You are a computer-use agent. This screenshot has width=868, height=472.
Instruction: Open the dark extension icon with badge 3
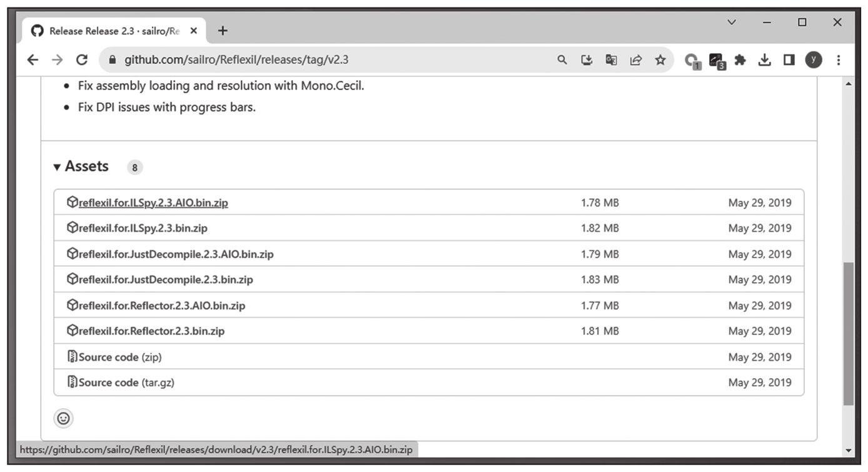click(717, 61)
